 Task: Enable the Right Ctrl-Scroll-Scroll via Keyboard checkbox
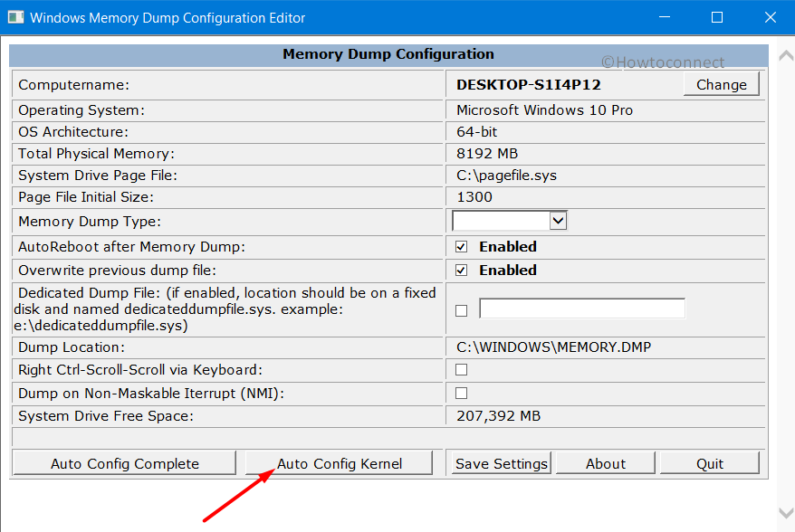point(461,370)
